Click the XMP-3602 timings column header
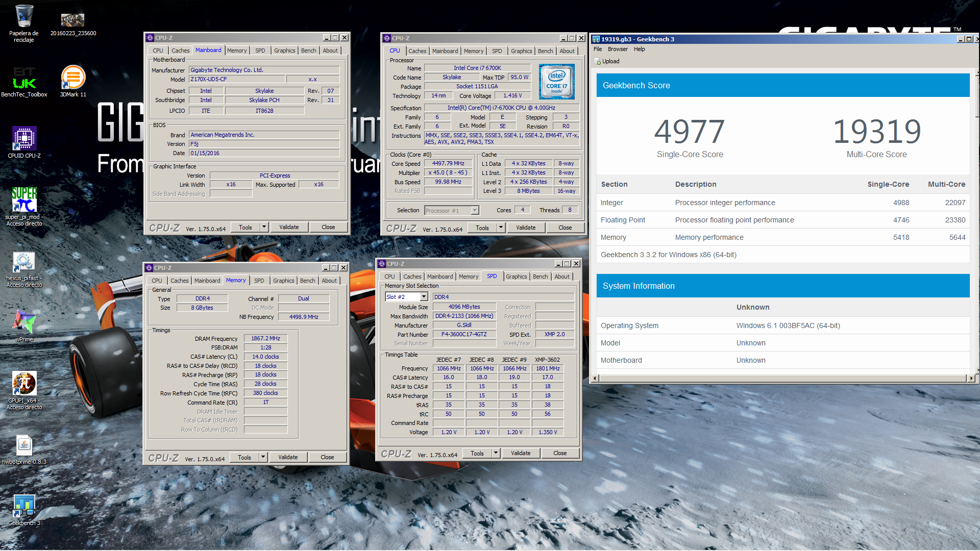The height and width of the screenshot is (551, 980). [x=547, y=360]
